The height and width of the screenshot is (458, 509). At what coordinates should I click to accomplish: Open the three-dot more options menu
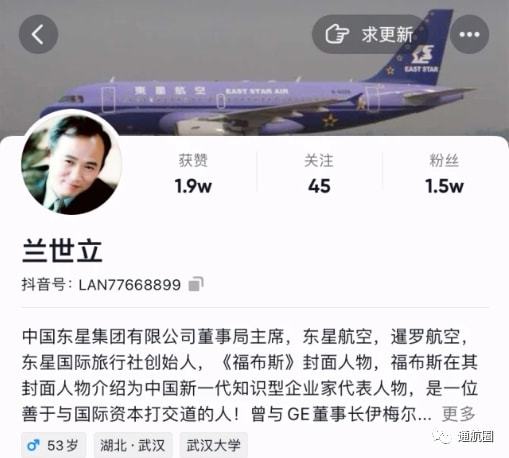[469, 34]
